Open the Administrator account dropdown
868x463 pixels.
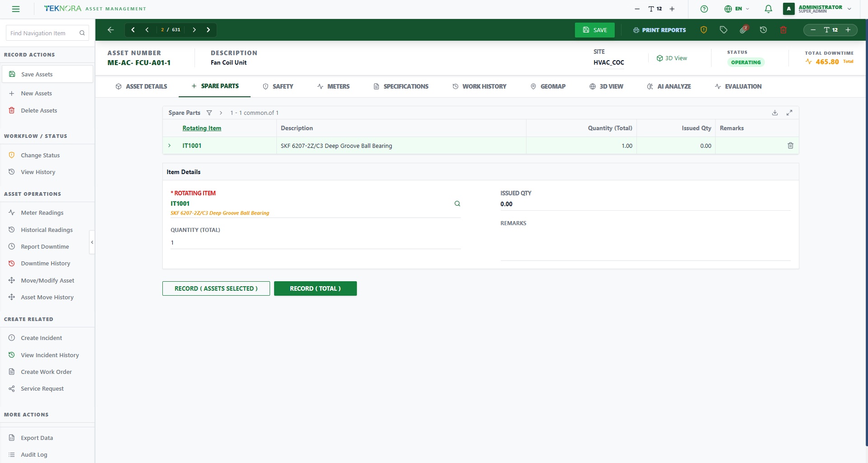pos(818,9)
